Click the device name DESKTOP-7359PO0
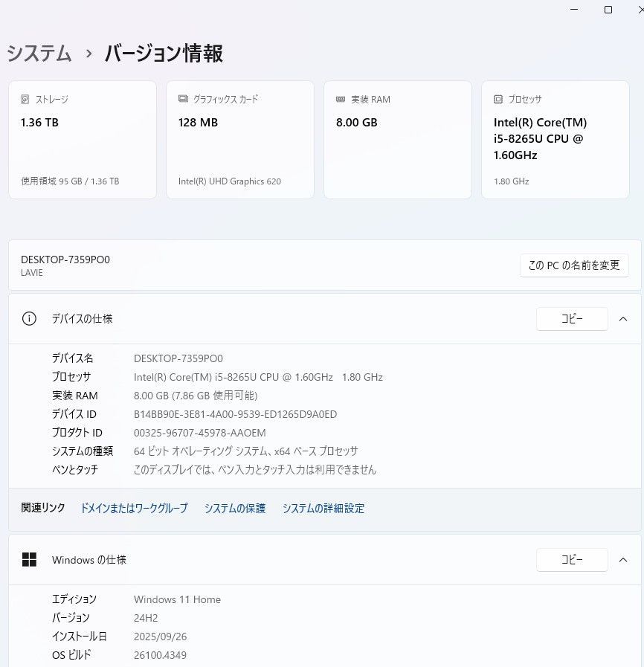Image resolution: width=644 pixels, height=667 pixels. point(65,260)
